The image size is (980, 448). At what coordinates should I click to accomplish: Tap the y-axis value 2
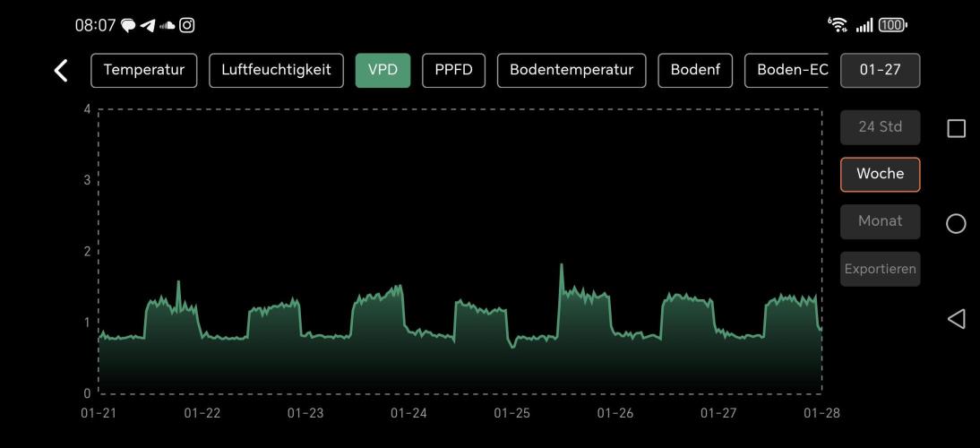click(x=87, y=251)
